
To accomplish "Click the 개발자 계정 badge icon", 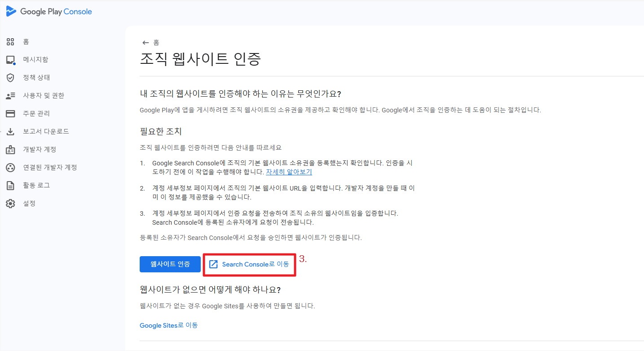I will tap(10, 150).
